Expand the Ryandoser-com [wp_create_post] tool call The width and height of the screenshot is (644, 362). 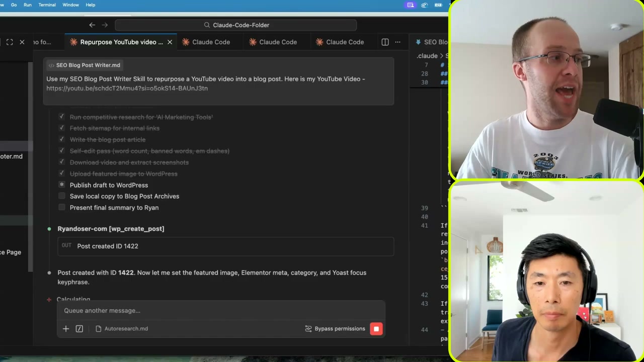[111, 229]
